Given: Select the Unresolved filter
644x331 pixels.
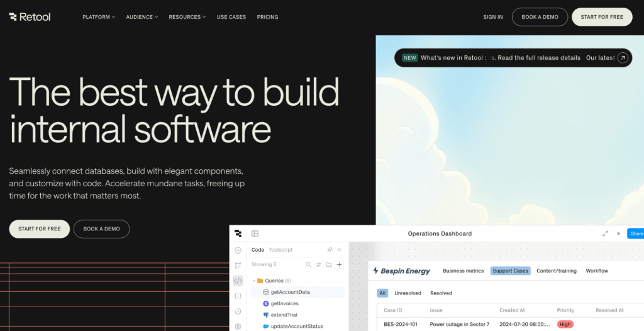Looking at the screenshot, I should coord(408,293).
